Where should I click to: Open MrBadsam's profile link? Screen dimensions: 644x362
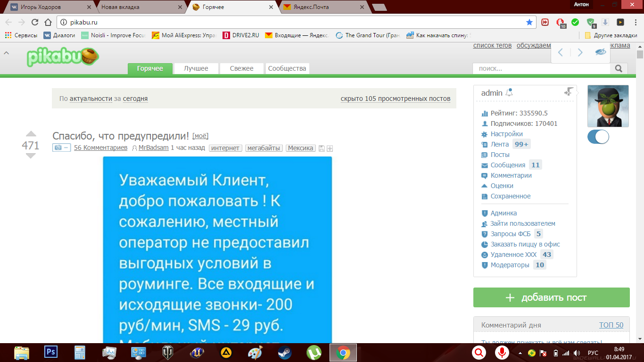[154, 148]
